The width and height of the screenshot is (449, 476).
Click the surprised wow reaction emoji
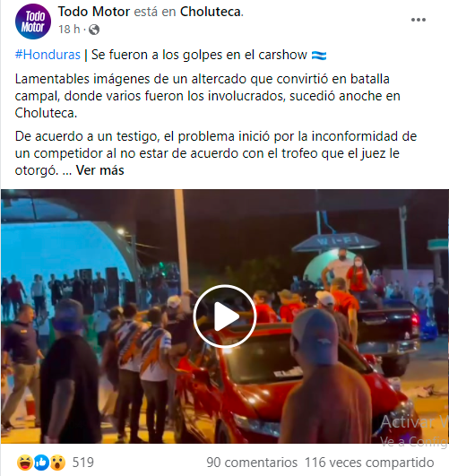tap(57, 463)
